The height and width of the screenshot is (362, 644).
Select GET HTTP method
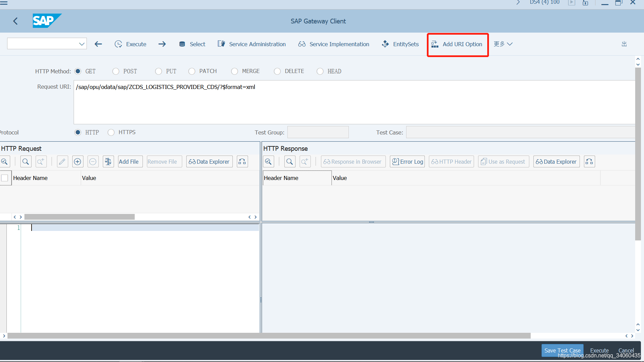pos(78,71)
